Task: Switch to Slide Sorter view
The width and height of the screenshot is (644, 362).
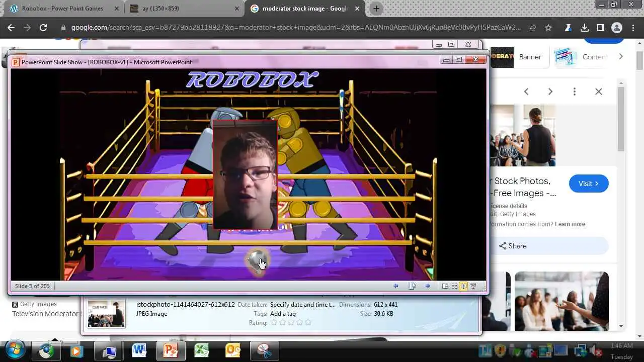Action: coord(454,286)
